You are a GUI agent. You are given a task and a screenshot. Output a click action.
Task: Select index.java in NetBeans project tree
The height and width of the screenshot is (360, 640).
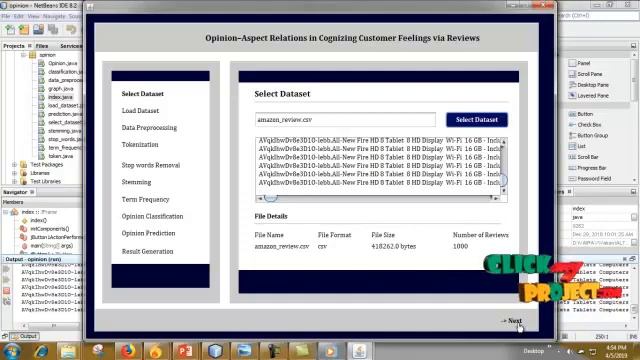pos(60,97)
